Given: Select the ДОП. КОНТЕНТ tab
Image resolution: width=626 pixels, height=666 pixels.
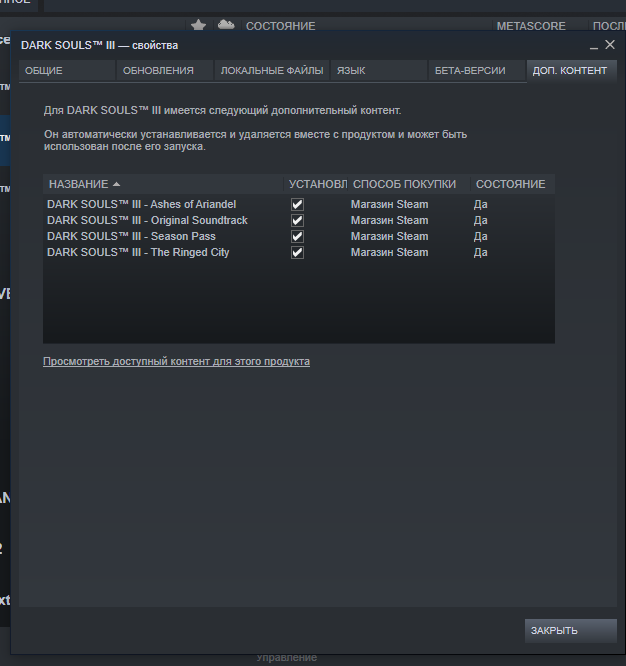Looking at the screenshot, I should [572, 71].
